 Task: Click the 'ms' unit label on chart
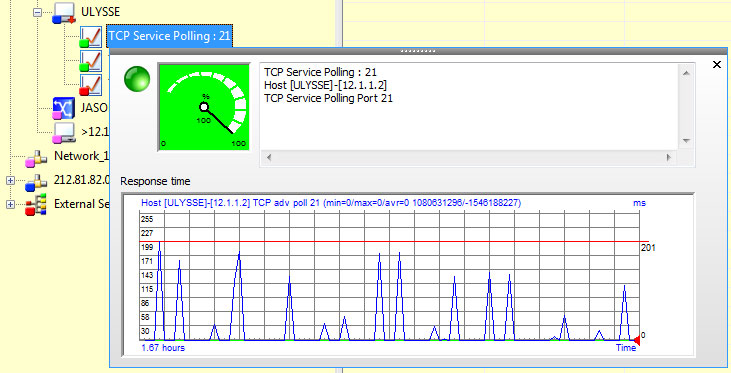click(x=639, y=203)
